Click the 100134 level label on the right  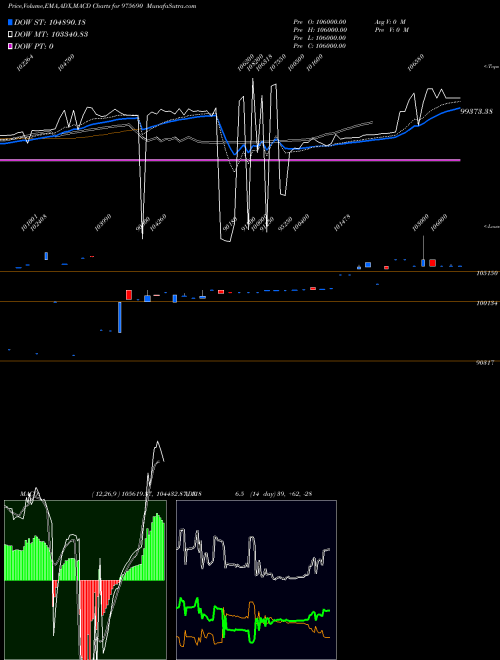coord(487,303)
